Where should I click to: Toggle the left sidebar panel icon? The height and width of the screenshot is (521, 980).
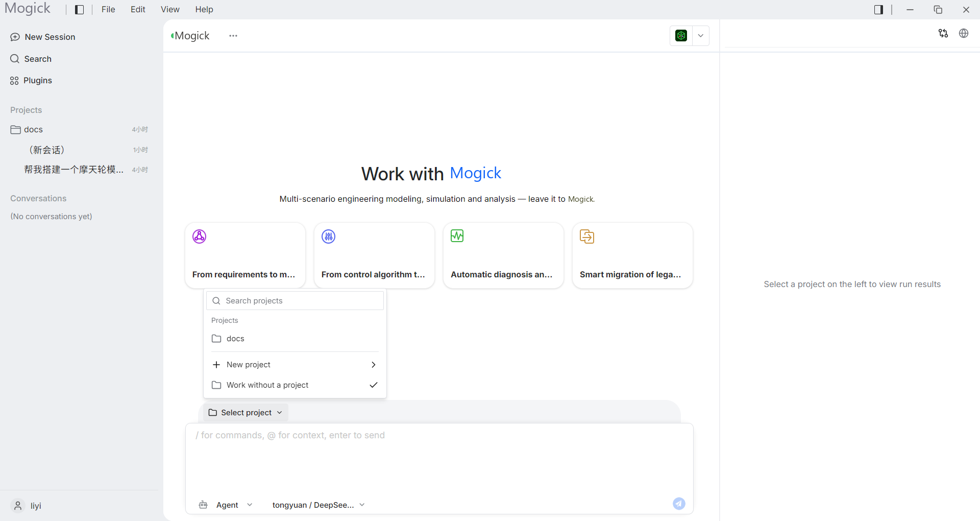pos(79,10)
